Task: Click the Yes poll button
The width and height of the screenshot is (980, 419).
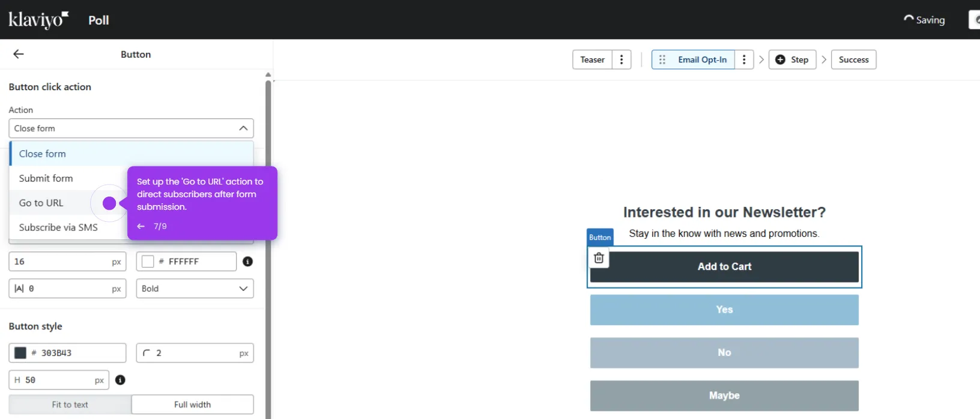Action: click(x=724, y=310)
